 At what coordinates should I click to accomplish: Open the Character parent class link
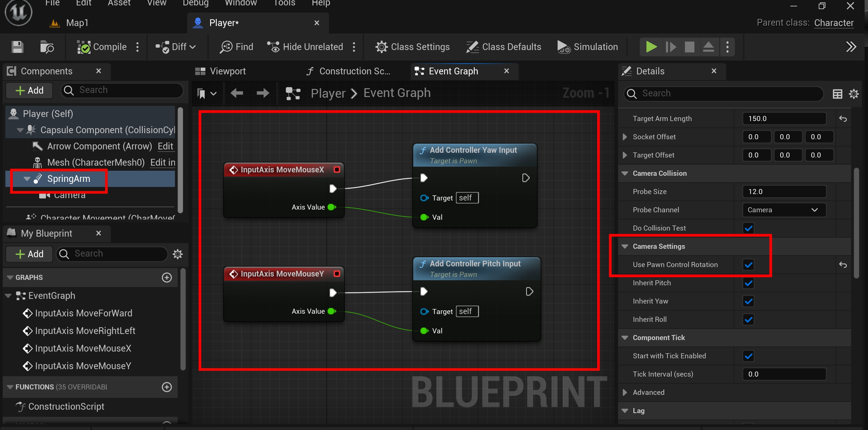(834, 23)
